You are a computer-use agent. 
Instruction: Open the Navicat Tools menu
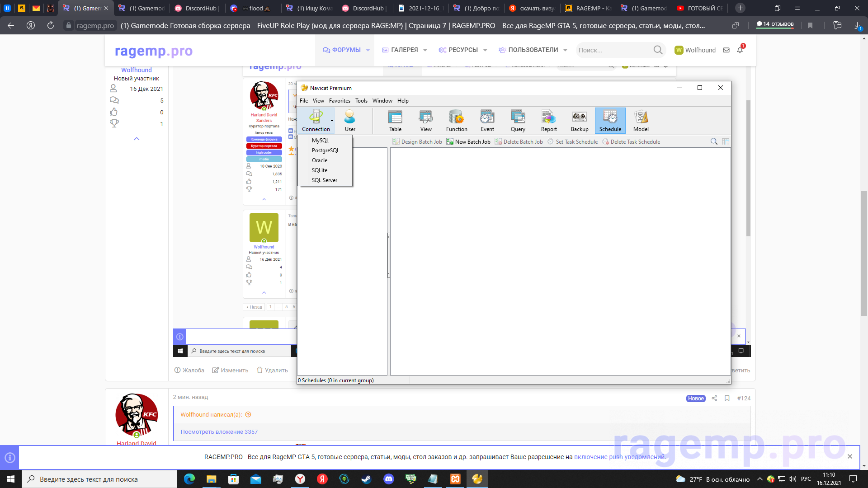pos(361,101)
